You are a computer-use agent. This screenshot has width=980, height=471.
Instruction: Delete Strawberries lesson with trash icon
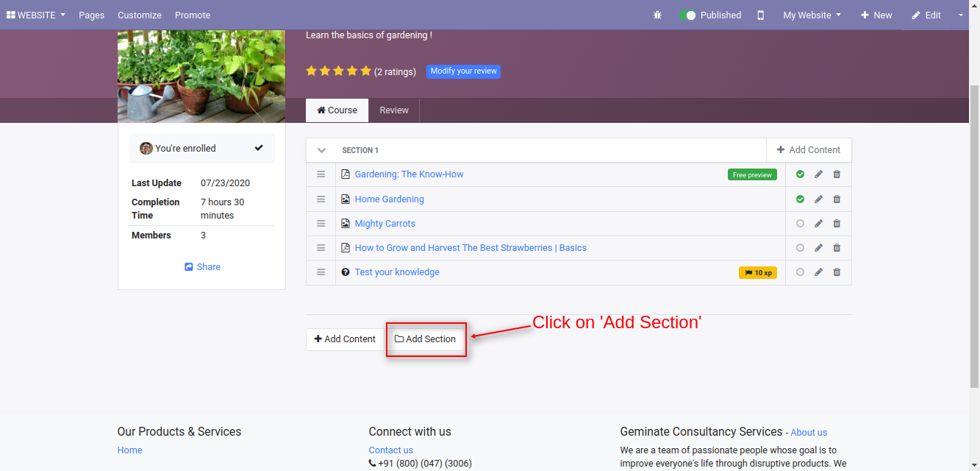[837, 248]
